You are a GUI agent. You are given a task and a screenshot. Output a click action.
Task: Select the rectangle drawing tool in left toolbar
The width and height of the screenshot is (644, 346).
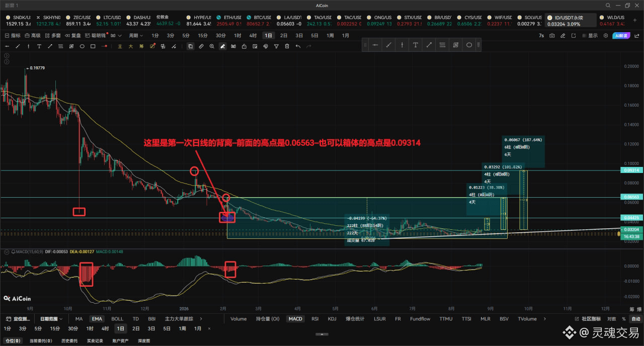coord(93,46)
